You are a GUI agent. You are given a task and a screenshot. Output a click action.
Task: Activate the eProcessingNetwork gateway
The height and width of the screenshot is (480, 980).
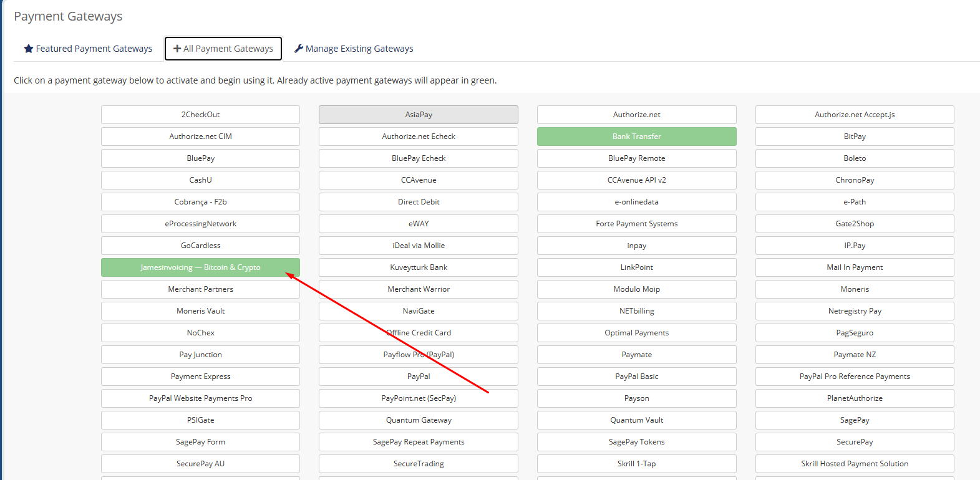pos(200,224)
